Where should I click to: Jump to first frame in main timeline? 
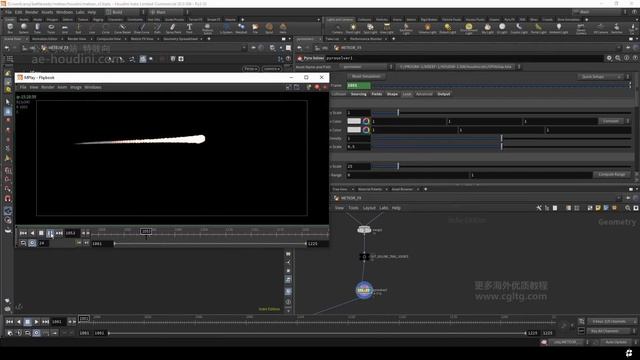coord(9,322)
